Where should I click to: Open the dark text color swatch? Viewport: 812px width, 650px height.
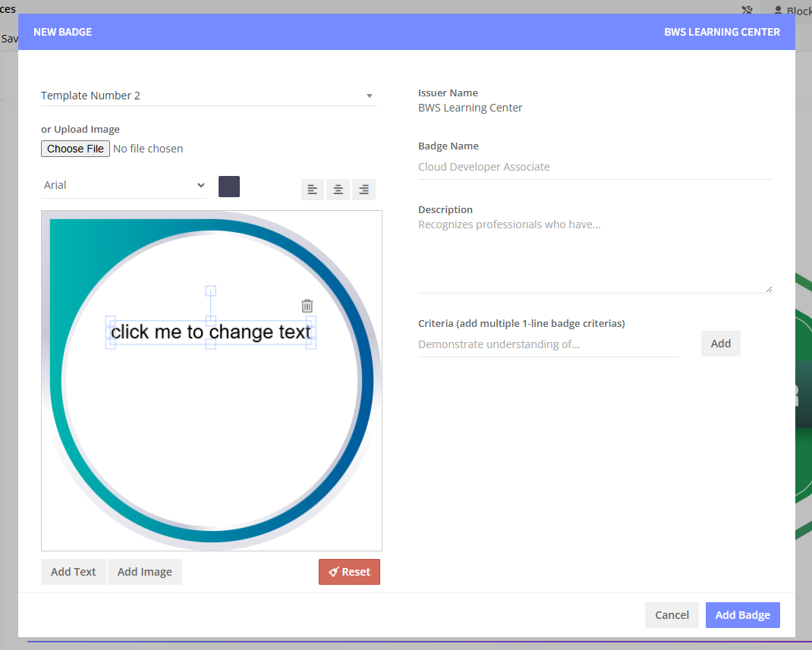point(229,187)
